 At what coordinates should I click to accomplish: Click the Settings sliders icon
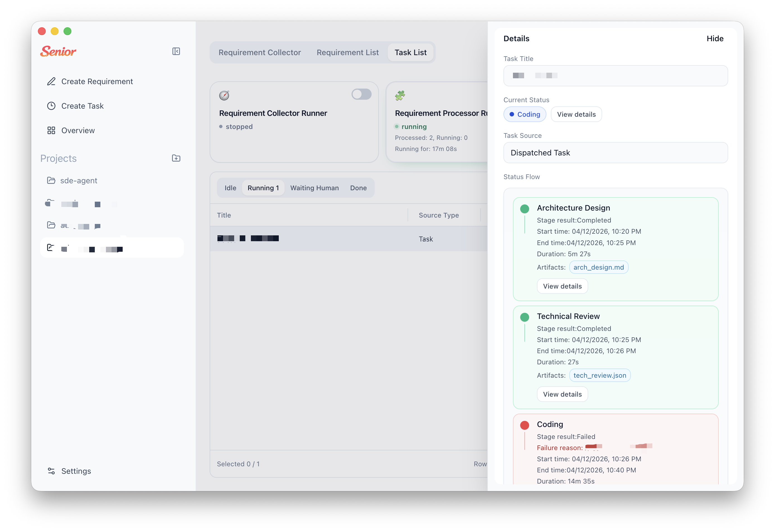point(51,471)
